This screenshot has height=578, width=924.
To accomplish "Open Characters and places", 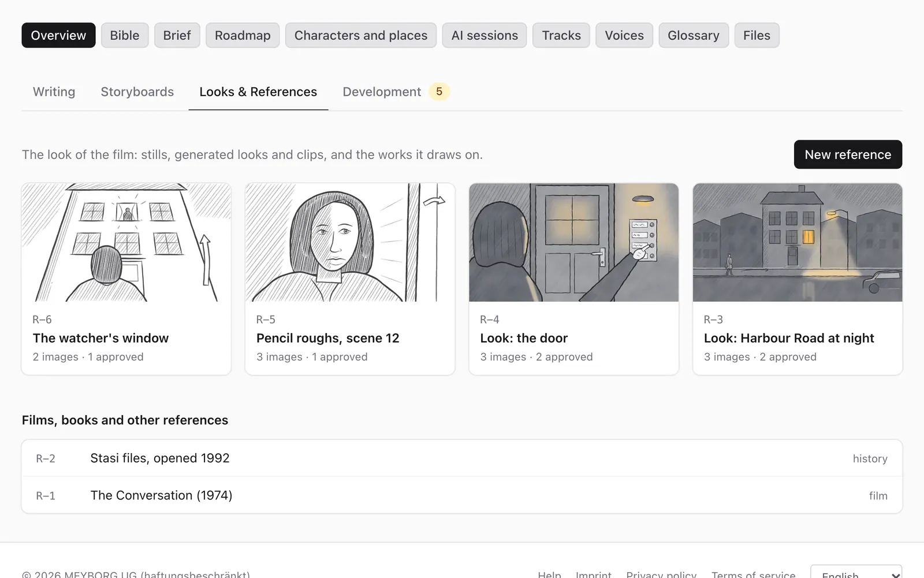I will coord(361,35).
